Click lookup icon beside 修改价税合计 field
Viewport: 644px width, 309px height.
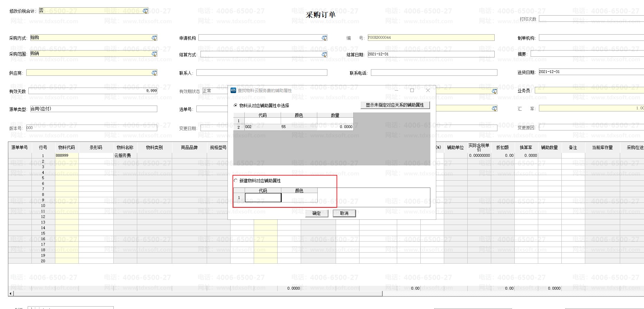[145, 11]
